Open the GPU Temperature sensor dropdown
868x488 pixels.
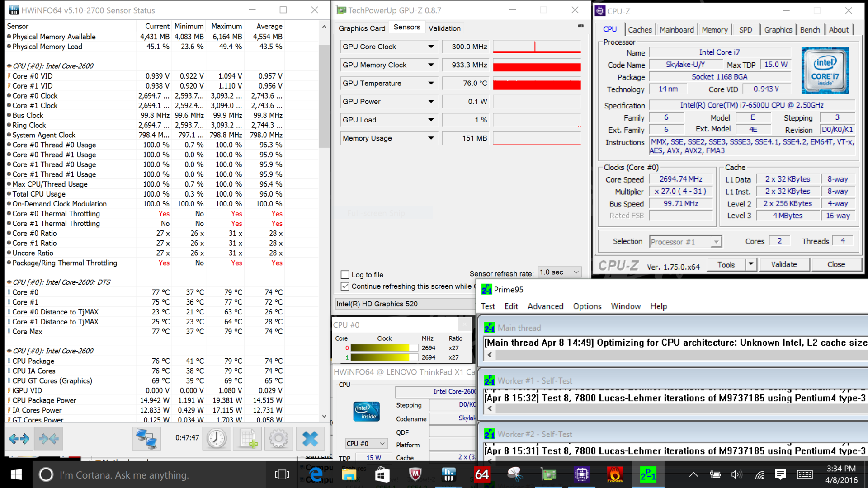(431, 83)
